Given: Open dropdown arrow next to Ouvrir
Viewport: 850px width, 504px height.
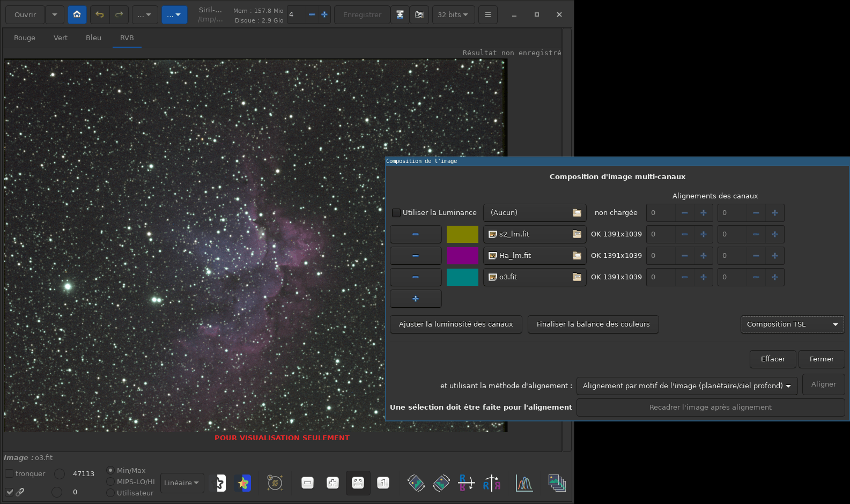Looking at the screenshot, I should tap(55, 14).
